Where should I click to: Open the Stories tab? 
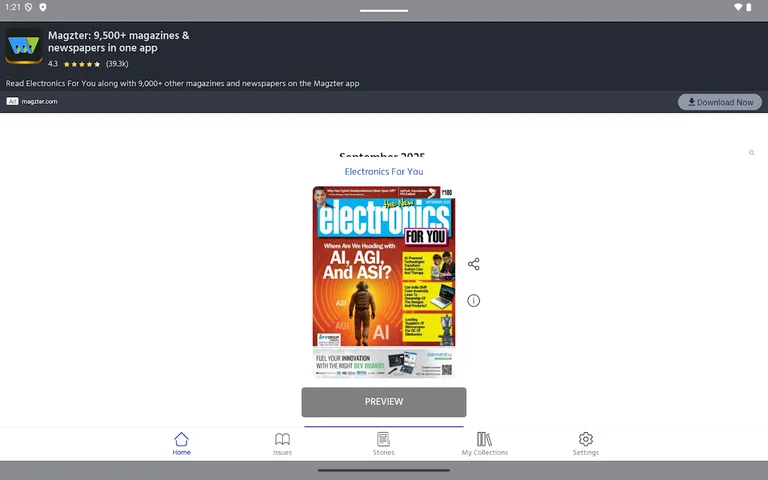[x=384, y=444]
